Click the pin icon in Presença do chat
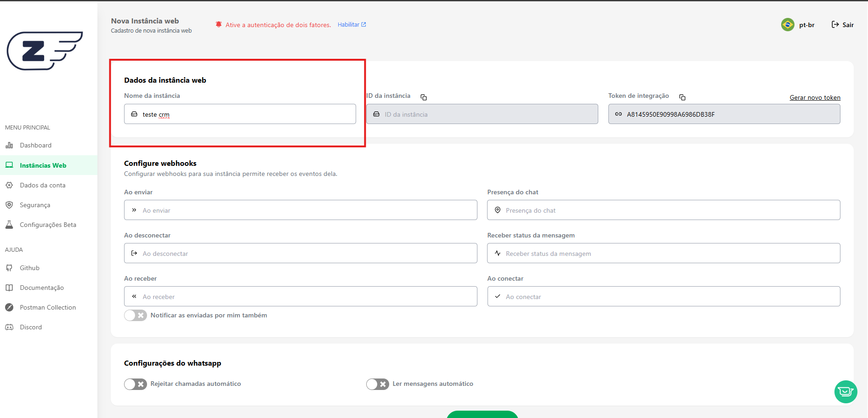 (497, 210)
